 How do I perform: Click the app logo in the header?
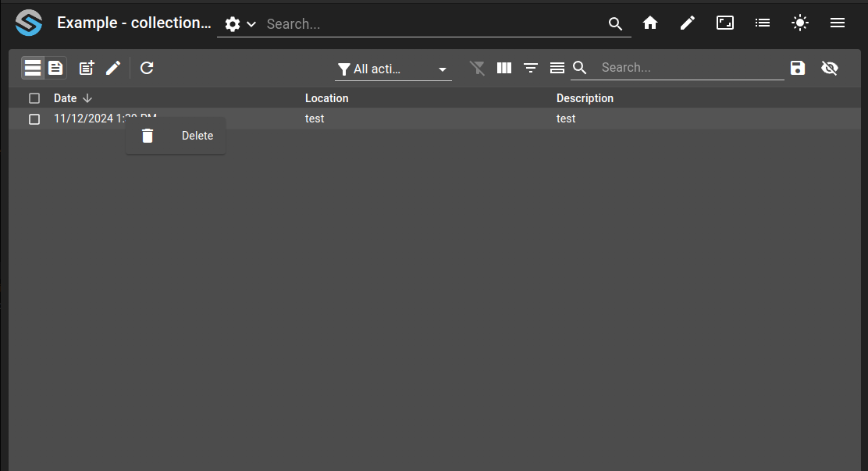click(x=29, y=23)
